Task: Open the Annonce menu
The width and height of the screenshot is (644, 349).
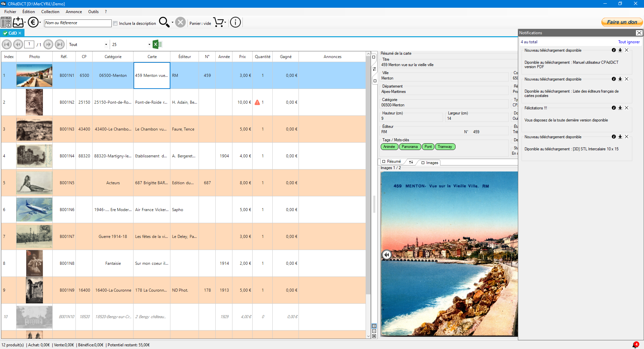Action: point(74,12)
